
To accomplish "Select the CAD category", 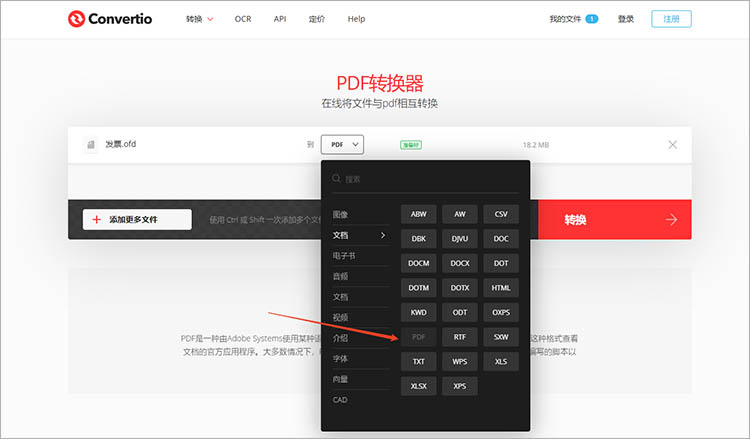I will tap(340, 400).
